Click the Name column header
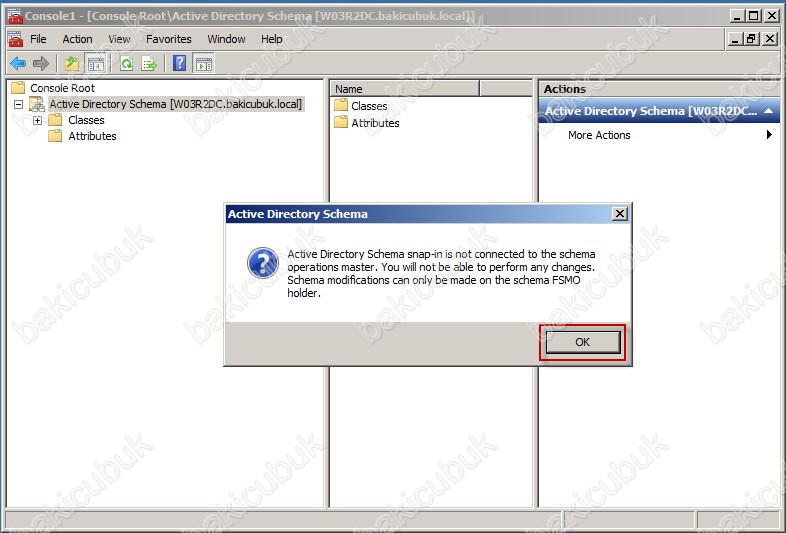 click(405, 89)
